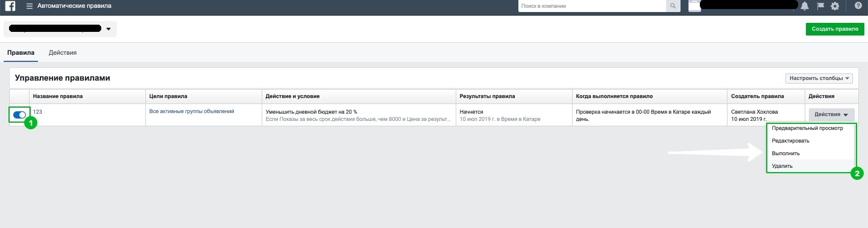The width and height of the screenshot is (868, 228).
Task: Click the Проверка начинается в 00-00 schedule text
Action: pos(644,115)
